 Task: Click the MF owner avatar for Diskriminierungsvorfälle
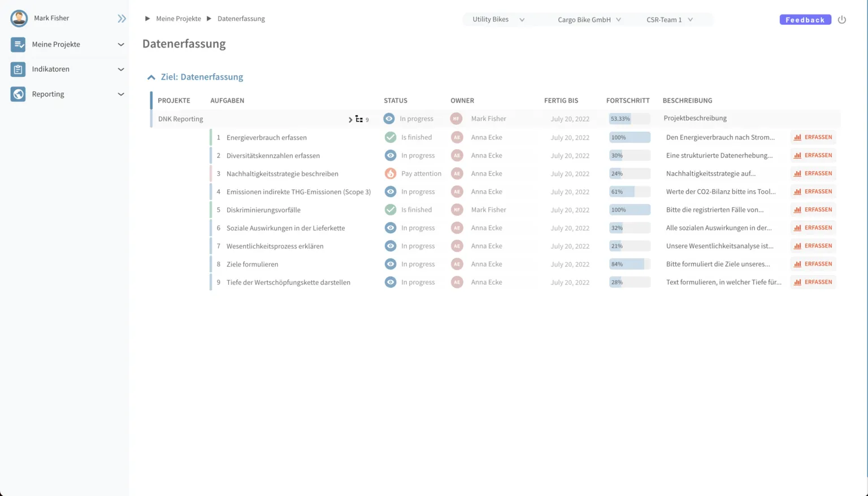click(457, 210)
